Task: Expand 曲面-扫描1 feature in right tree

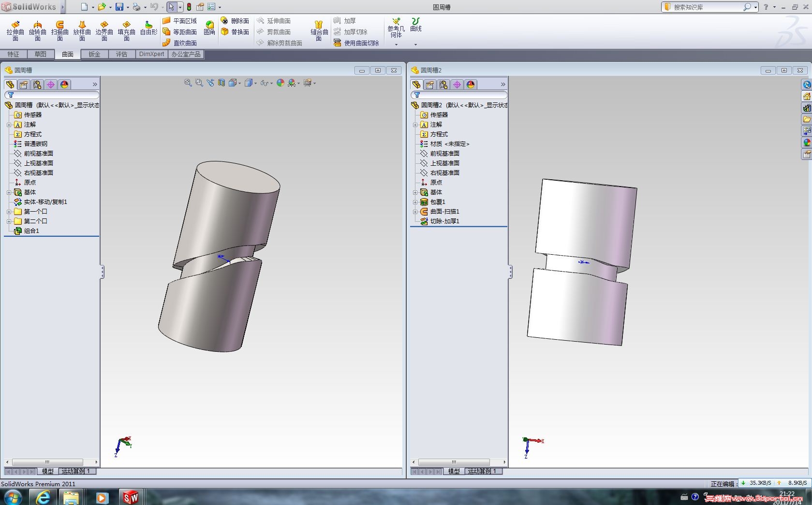Action: (415, 212)
